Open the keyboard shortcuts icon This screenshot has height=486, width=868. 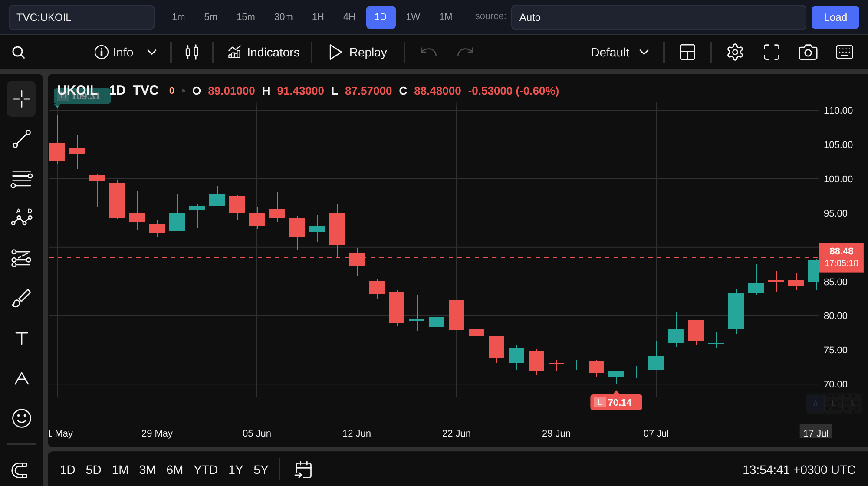(845, 53)
